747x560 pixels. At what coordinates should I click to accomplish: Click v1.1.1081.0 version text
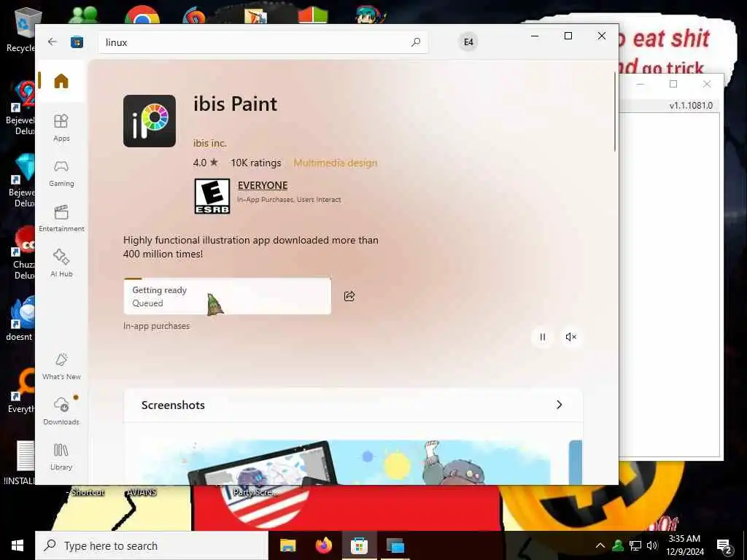tap(691, 105)
